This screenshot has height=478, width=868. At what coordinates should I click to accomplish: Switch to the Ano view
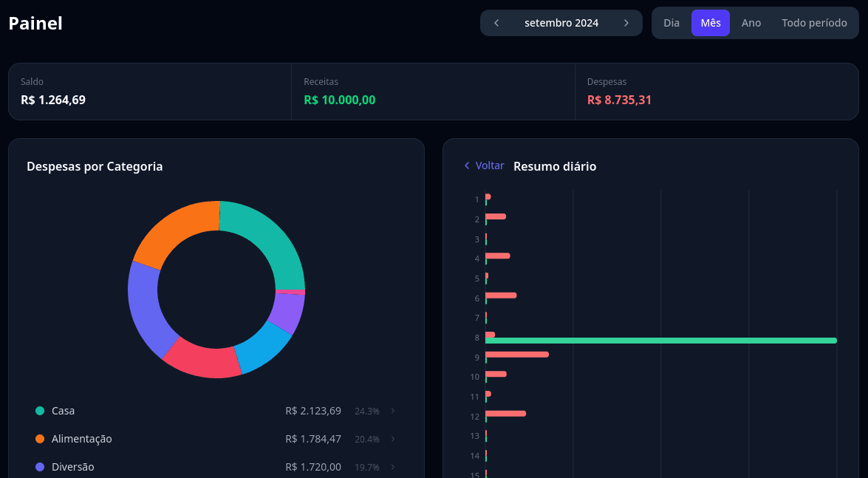pos(751,23)
